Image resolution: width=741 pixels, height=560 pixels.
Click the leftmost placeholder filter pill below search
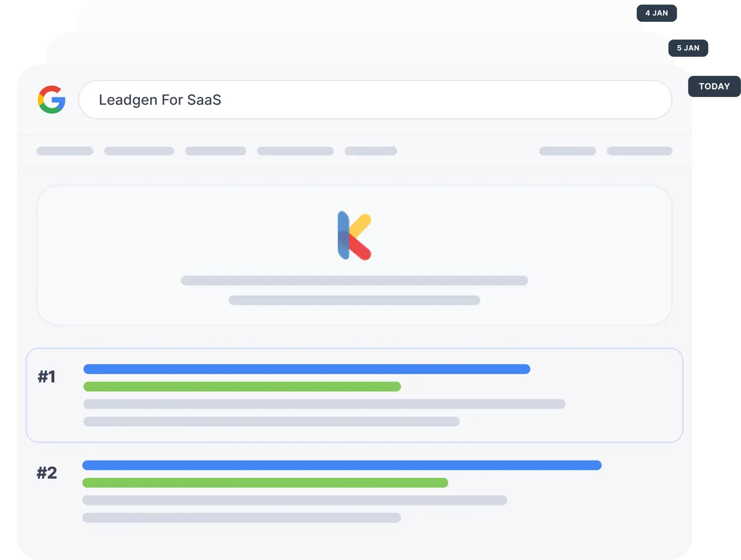[65, 151]
